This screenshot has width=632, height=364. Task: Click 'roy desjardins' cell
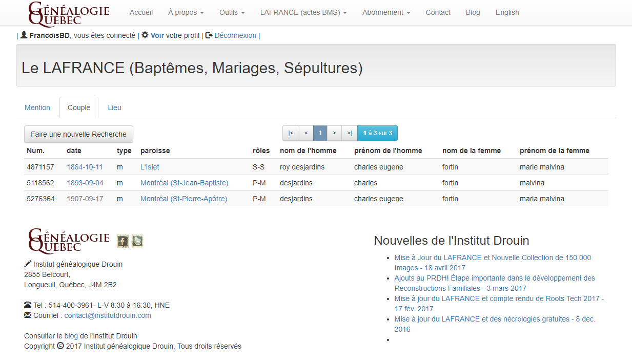coord(302,167)
